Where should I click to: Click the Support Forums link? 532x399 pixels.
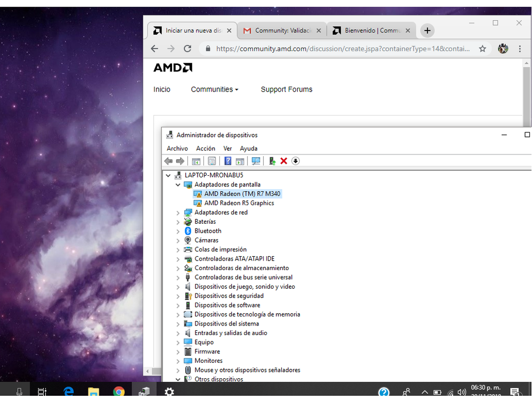pos(287,89)
